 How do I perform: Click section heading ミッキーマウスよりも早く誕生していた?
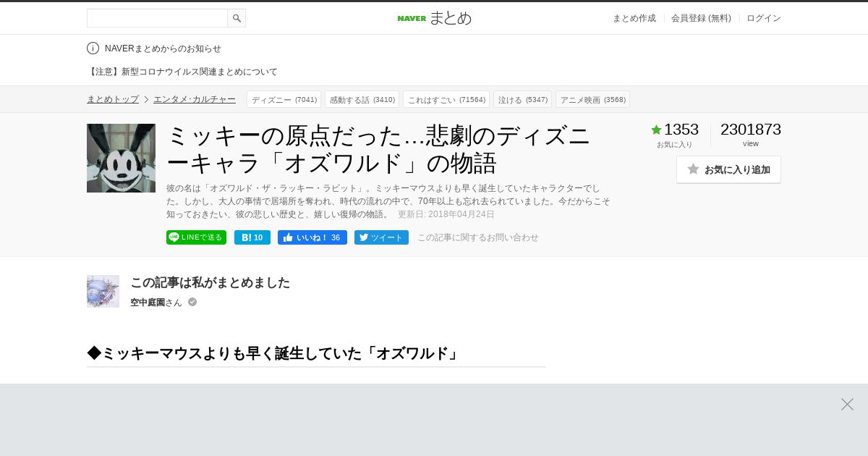pyautogui.click(x=274, y=353)
